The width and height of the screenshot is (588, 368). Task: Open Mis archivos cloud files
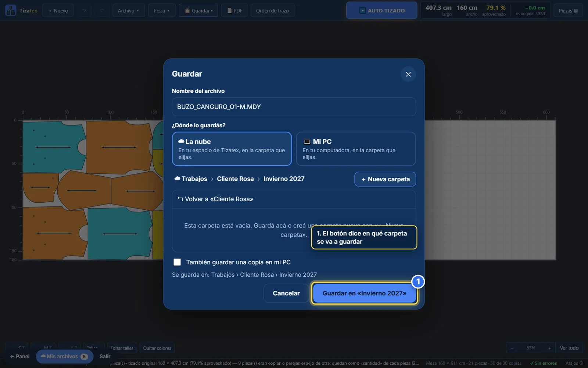pos(64,357)
